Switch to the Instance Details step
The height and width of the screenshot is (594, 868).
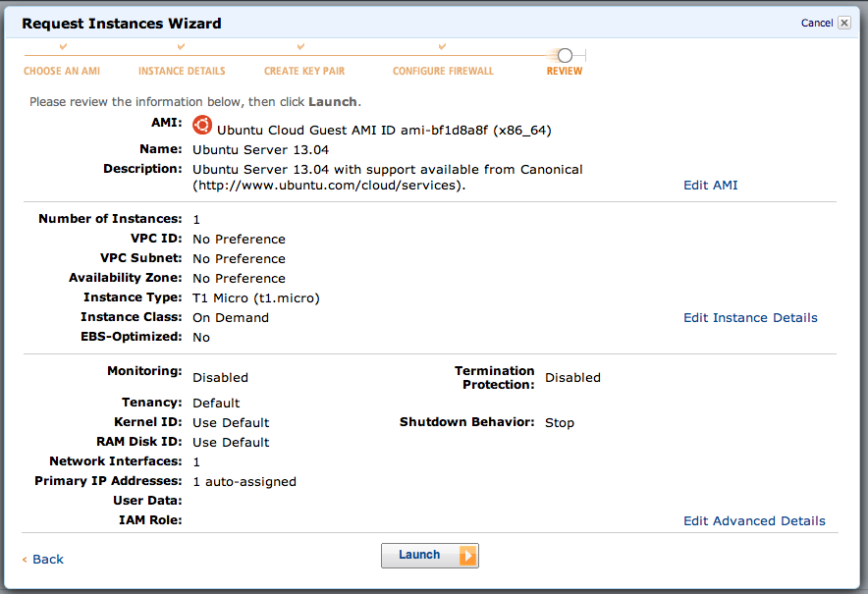182,72
